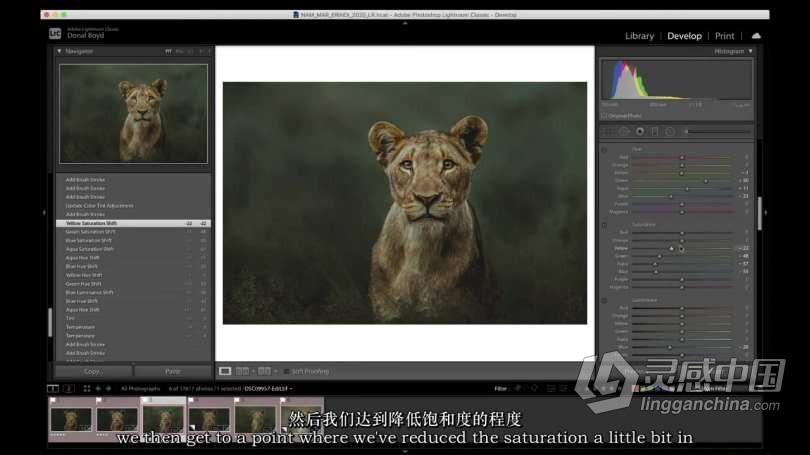Click the left panel scrollbar
Image resolution: width=810 pixels, height=455 pixels.
[x=50, y=323]
